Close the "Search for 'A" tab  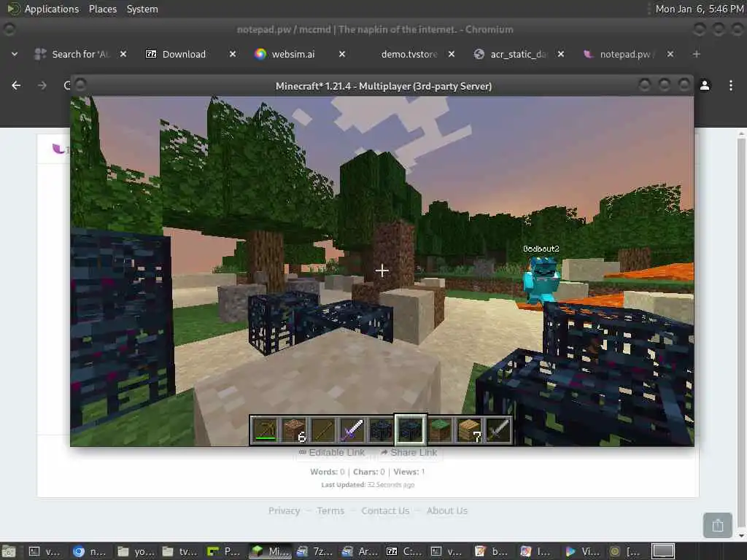[x=123, y=54]
